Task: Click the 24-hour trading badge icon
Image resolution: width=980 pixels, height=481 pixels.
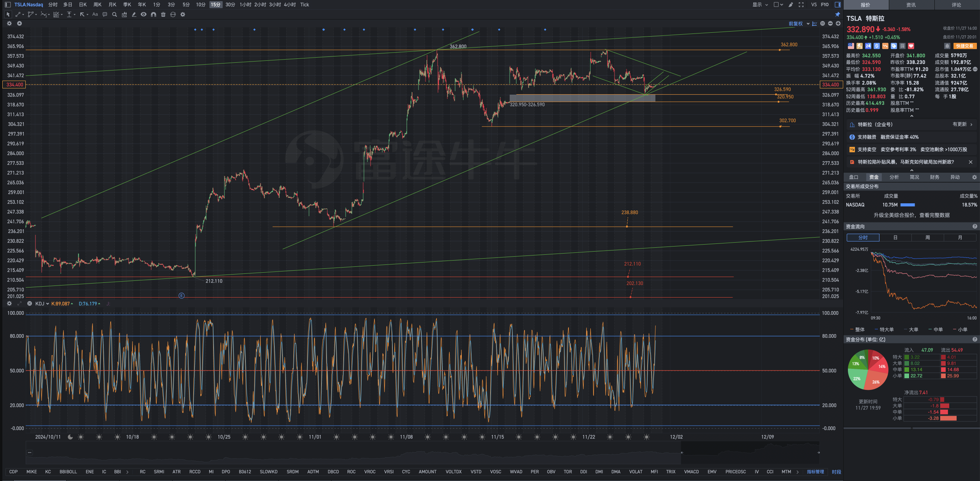Action: pyautogui.click(x=868, y=46)
